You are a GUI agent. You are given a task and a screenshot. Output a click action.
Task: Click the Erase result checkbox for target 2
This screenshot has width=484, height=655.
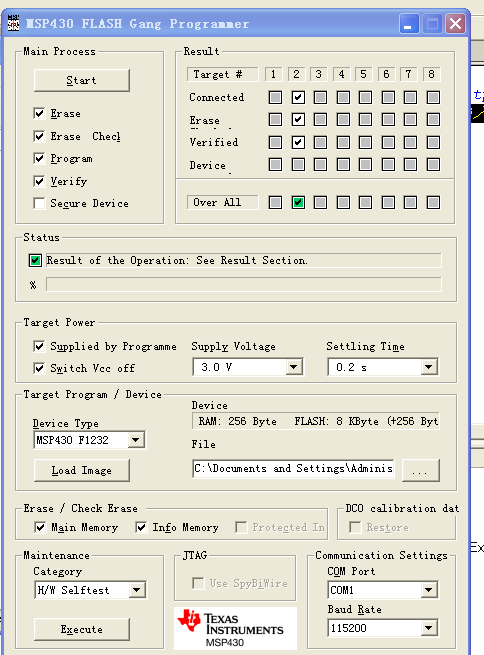[298, 120]
